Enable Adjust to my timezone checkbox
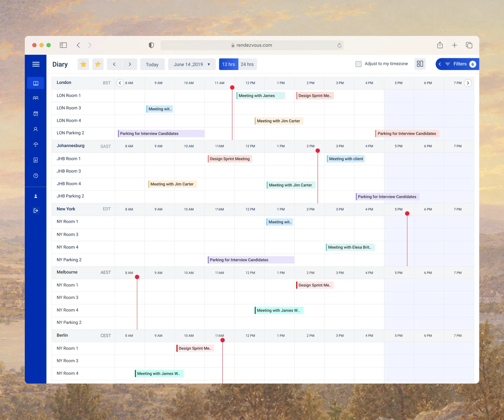Screen dimensions: 504x420 [358, 64]
